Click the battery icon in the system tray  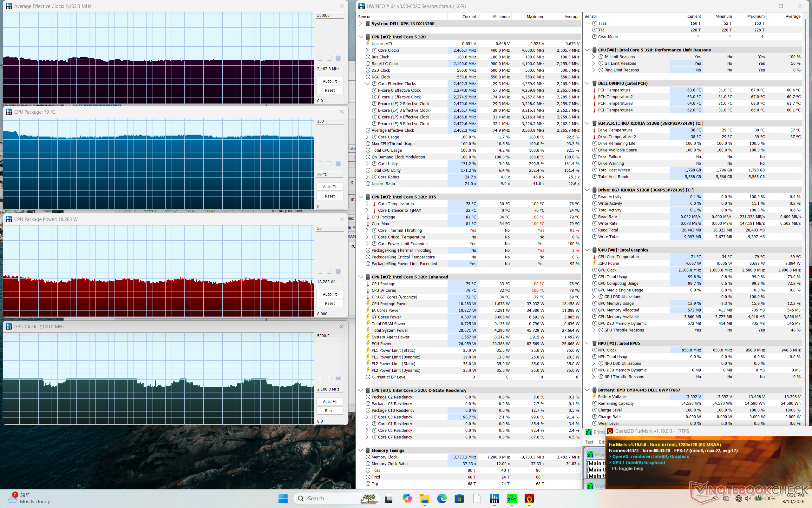coord(758,498)
